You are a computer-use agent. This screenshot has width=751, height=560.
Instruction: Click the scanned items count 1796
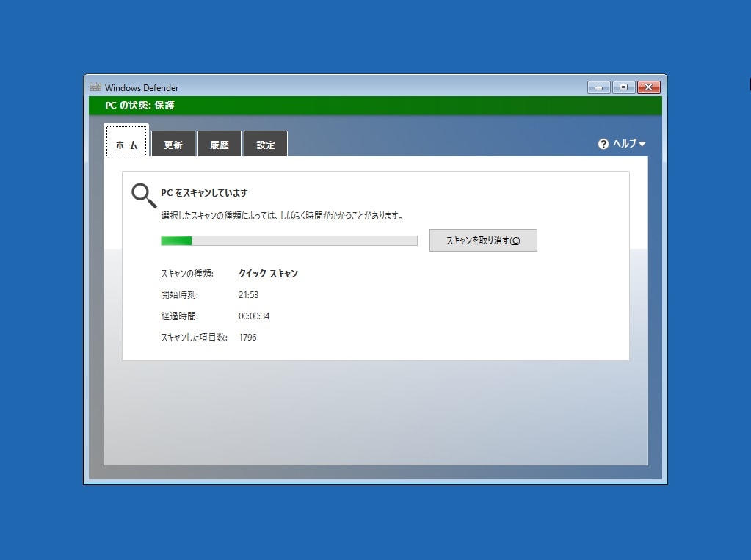point(247,337)
